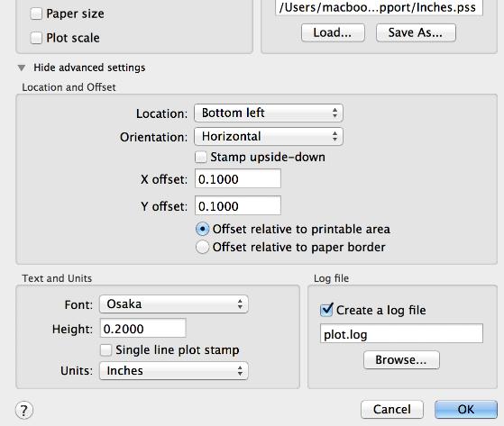Enable the Plot scale checkbox
This screenshot has width=504, height=426.
coord(36,38)
